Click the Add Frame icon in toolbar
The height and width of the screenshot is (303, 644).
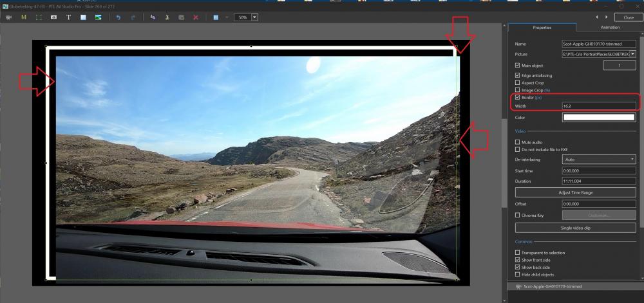39,17
